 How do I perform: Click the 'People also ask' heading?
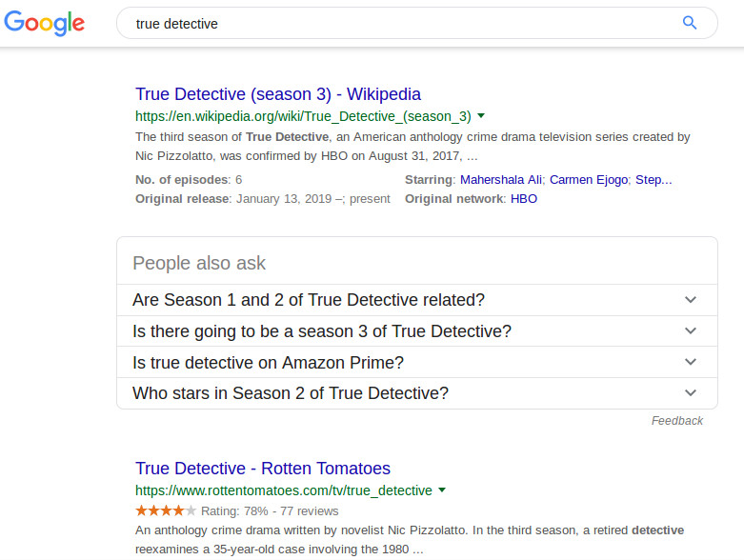pos(199,263)
